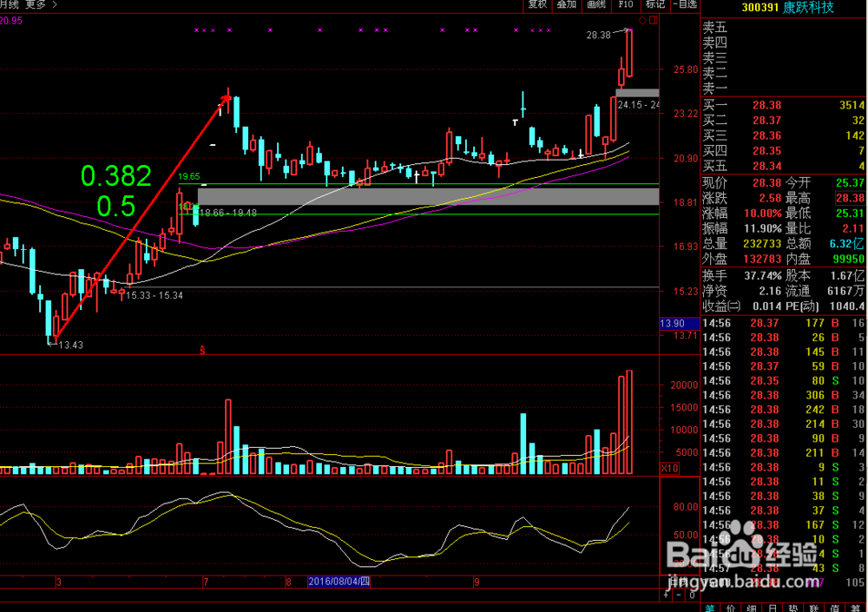This screenshot has height=612, width=868.
Task: Click the red S marker below chart
Action: 202,351
